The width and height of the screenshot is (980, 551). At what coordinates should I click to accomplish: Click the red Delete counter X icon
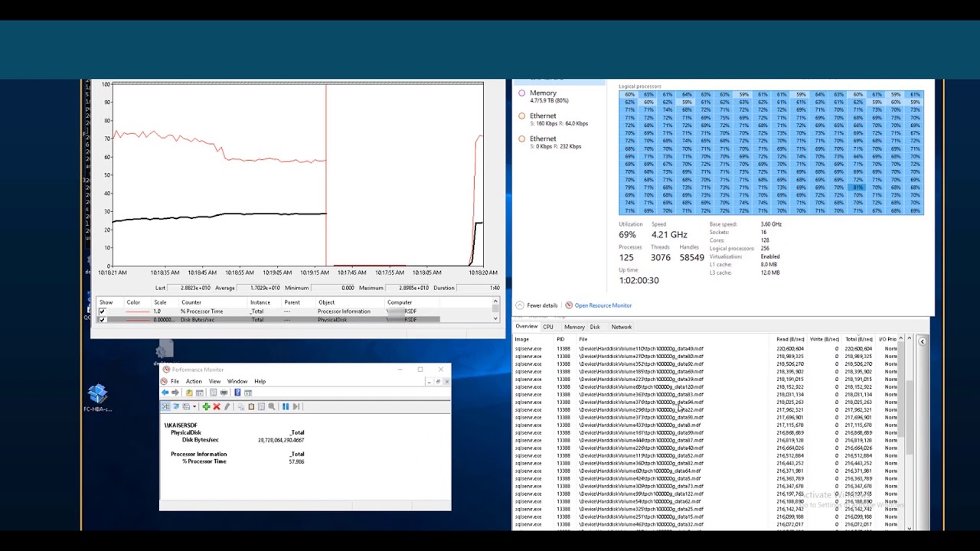point(217,406)
